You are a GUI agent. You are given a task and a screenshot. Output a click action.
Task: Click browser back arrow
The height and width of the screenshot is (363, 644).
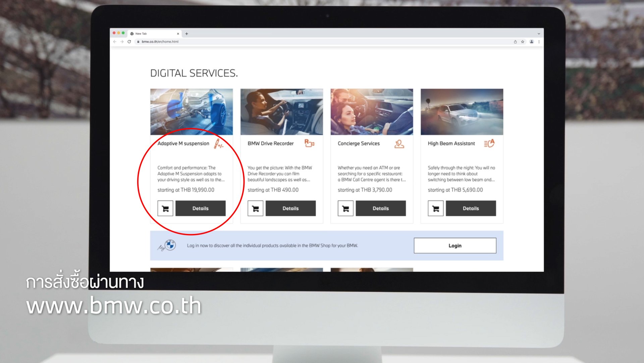[115, 42]
